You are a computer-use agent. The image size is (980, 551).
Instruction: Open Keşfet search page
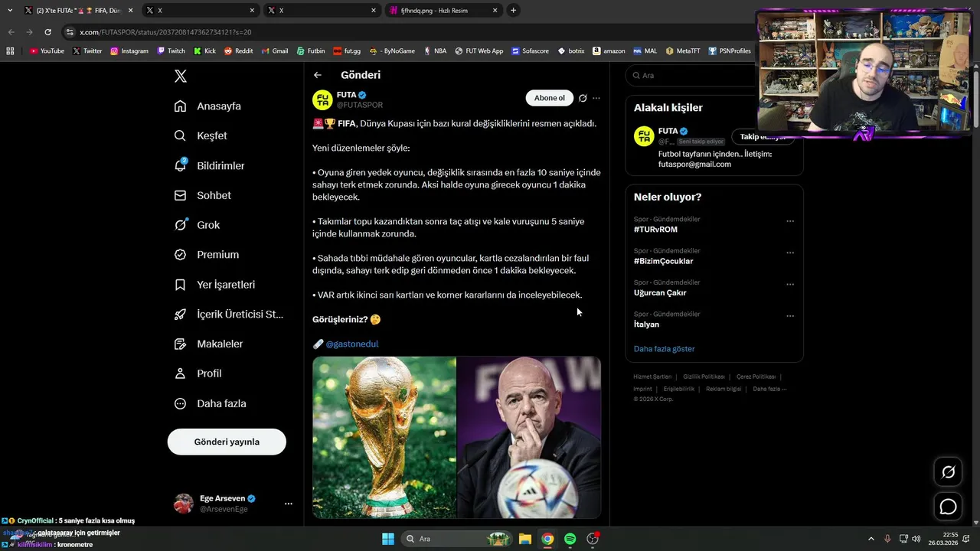[201, 135]
